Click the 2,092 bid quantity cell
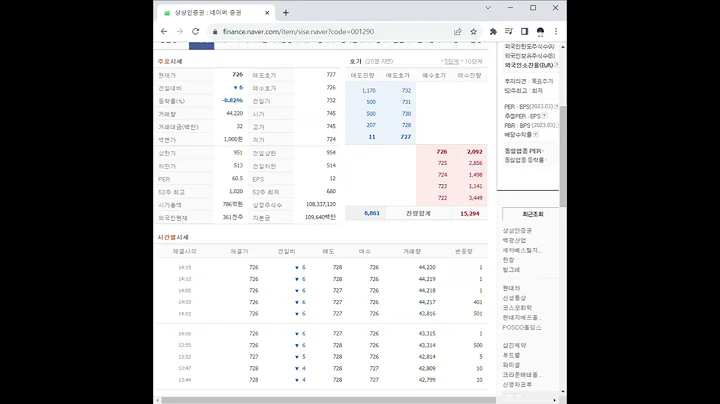This screenshot has height=404, width=720. 474,152
